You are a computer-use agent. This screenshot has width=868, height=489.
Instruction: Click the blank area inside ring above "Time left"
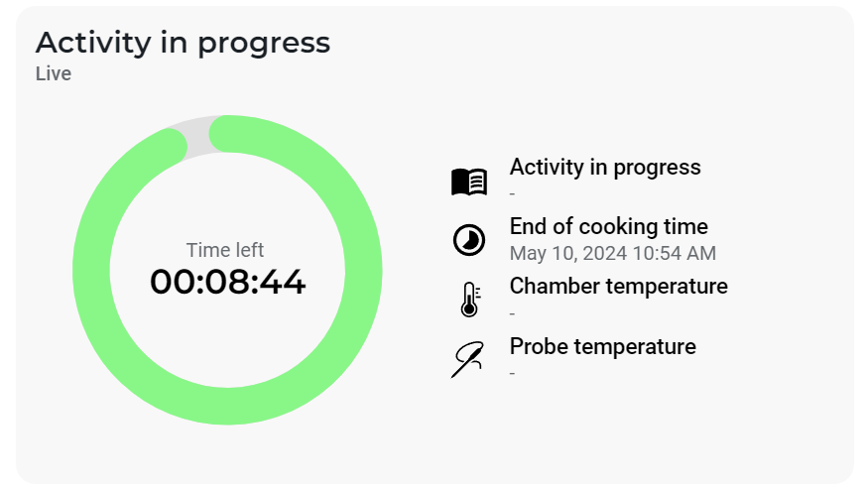coord(227,198)
